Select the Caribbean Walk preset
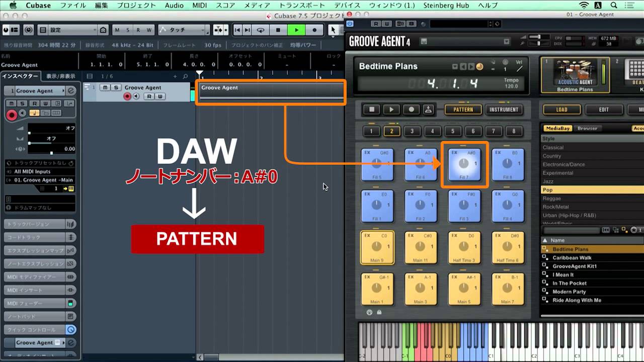 (572, 257)
